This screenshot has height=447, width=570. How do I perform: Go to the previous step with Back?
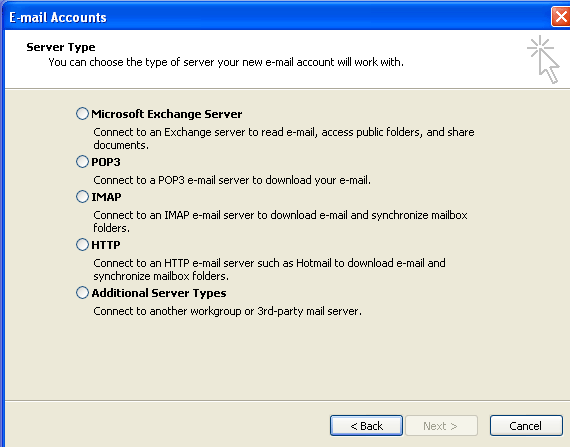click(366, 426)
